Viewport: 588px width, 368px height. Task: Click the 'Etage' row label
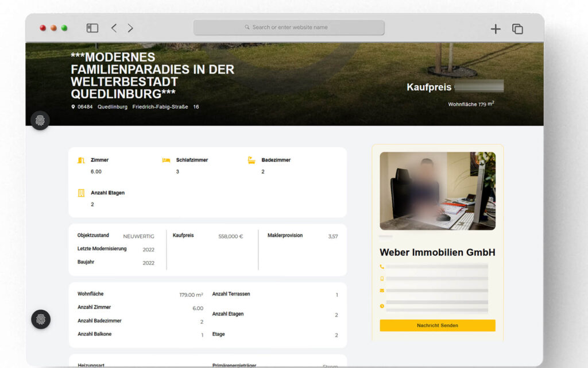(219, 334)
